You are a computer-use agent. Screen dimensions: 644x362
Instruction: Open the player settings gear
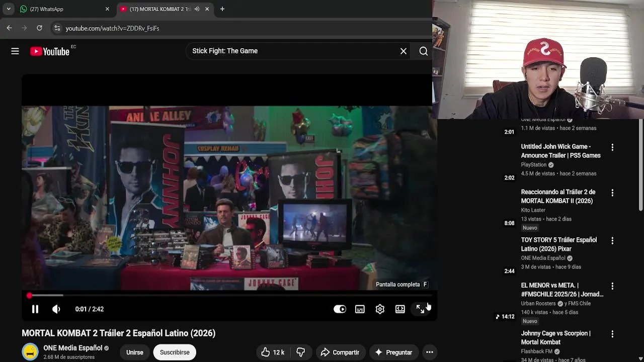pyautogui.click(x=380, y=309)
